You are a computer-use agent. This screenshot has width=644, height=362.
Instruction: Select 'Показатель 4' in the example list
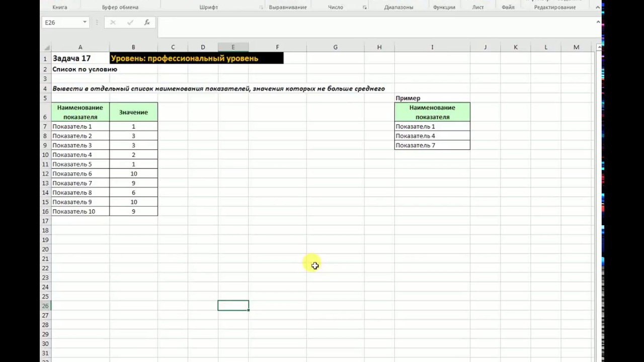(x=432, y=136)
